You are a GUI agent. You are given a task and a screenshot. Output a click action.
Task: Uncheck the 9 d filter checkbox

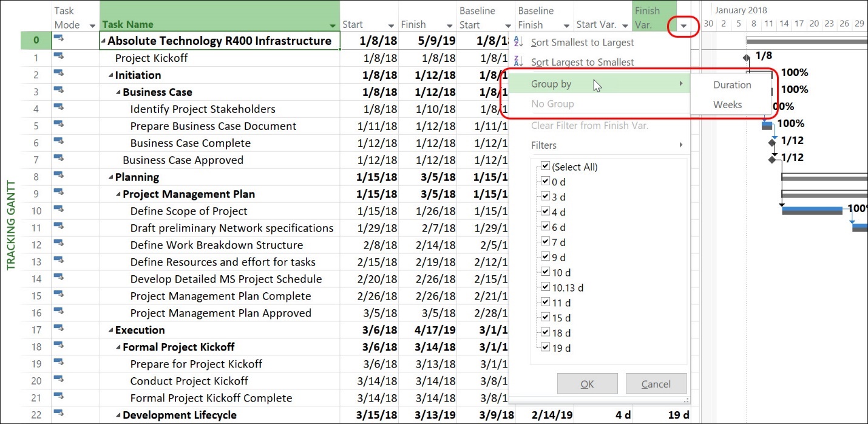point(546,256)
